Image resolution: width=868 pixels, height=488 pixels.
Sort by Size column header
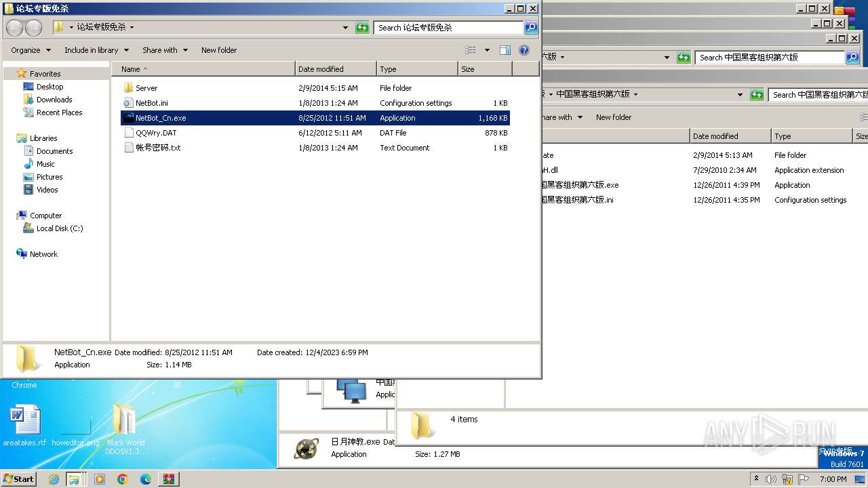485,69
